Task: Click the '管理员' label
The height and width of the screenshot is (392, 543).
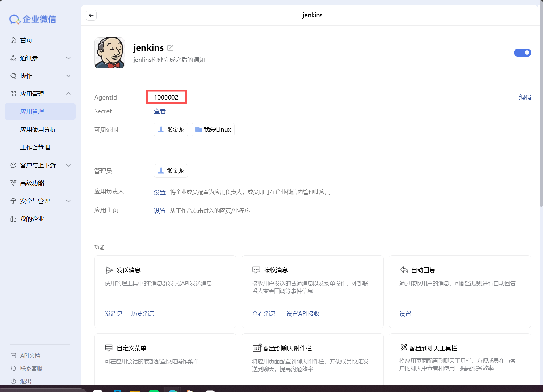Action: pyautogui.click(x=103, y=171)
